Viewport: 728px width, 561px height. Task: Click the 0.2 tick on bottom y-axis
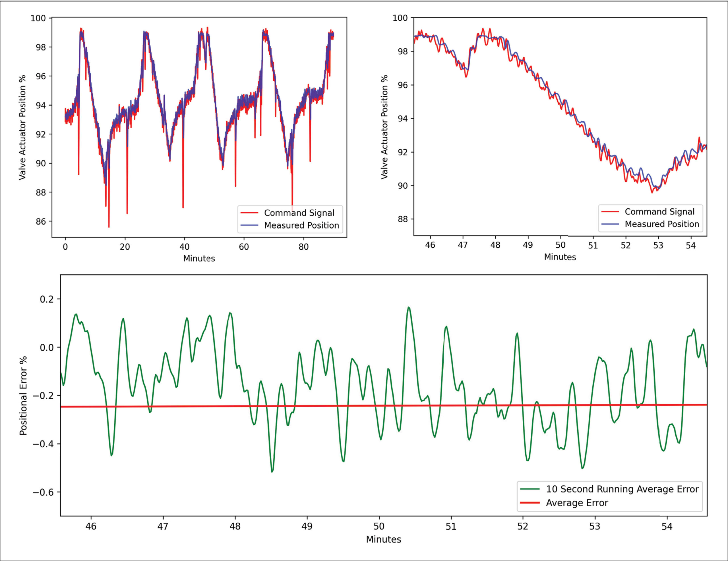tap(46, 299)
